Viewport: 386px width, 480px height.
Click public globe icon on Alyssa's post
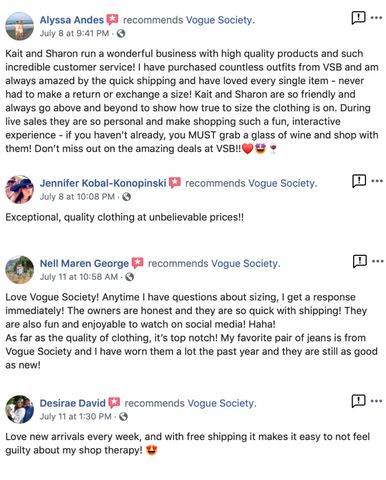tap(121, 33)
